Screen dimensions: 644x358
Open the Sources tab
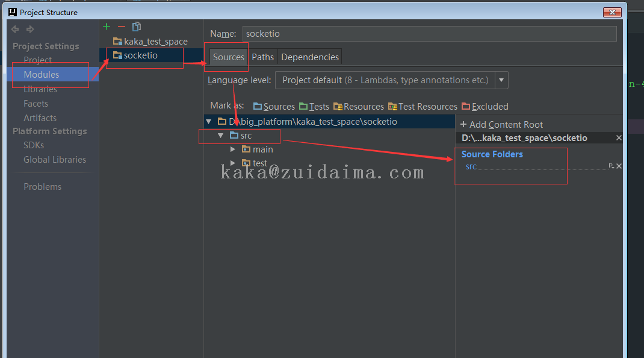click(x=228, y=57)
